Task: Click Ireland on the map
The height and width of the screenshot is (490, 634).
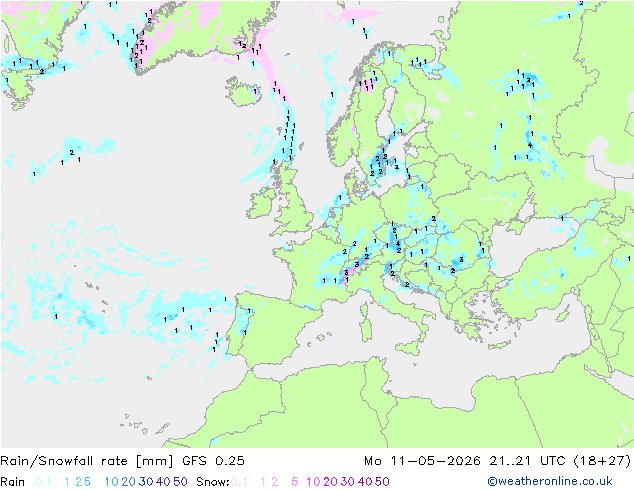Action: 262,202
